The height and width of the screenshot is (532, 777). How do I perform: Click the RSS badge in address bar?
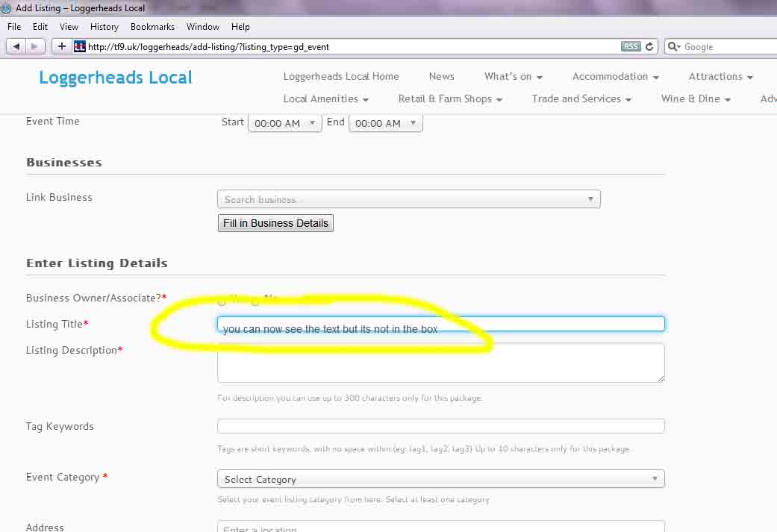pyautogui.click(x=631, y=46)
